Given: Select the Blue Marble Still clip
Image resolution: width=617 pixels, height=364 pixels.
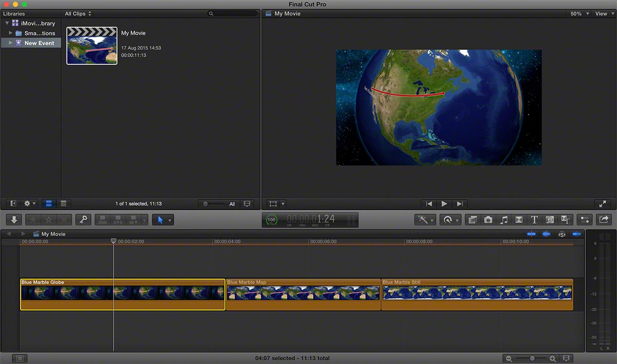Looking at the screenshot, I should (x=477, y=295).
